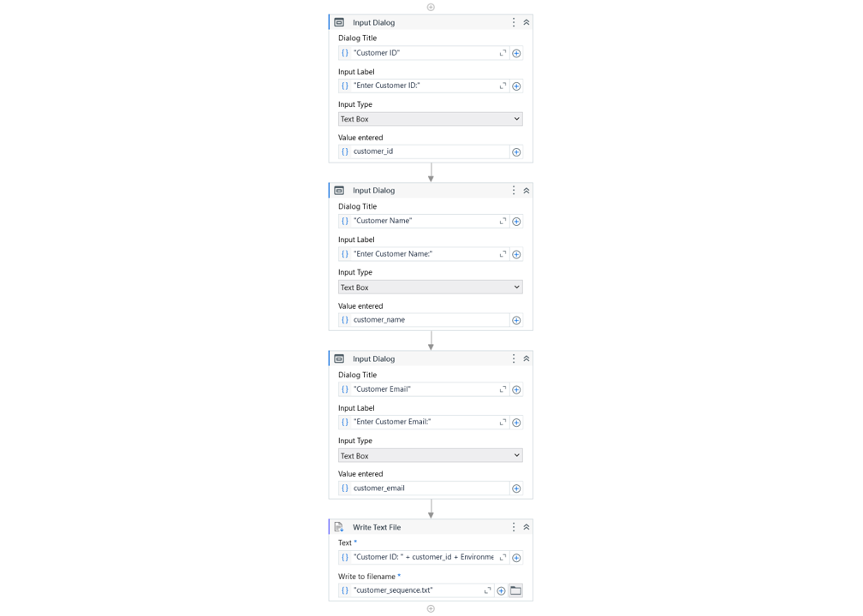Click plus button next to customer_id variable
This screenshot has width=863, height=616.
pyautogui.click(x=516, y=151)
